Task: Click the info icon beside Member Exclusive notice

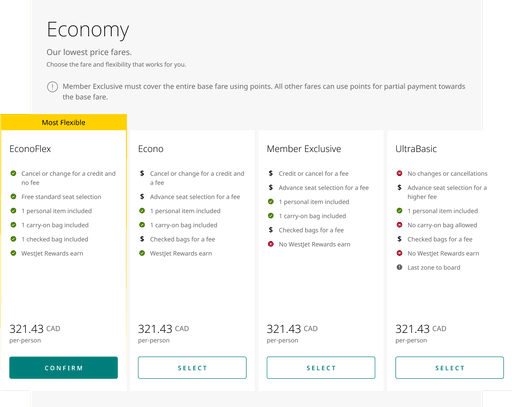Action: pyautogui.click(x=52, y=87)
